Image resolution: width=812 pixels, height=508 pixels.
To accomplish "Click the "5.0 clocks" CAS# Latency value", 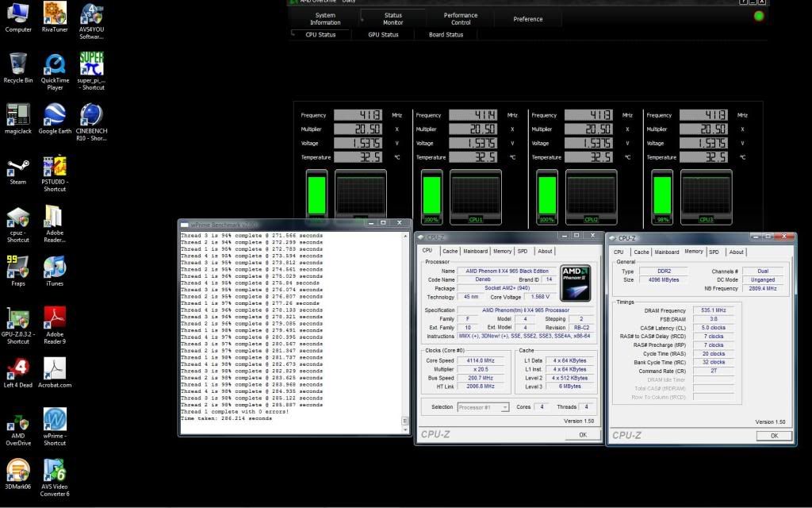I will (714, 328).
